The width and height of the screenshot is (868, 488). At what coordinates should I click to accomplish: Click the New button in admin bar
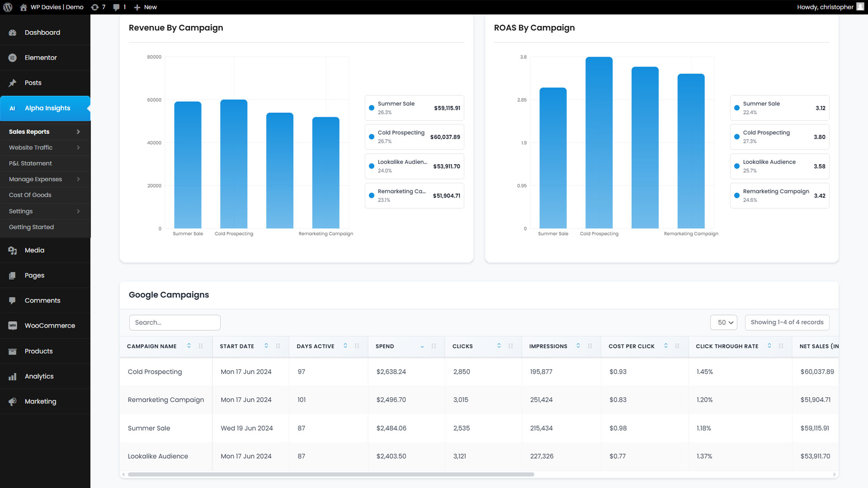pos(146,7)
